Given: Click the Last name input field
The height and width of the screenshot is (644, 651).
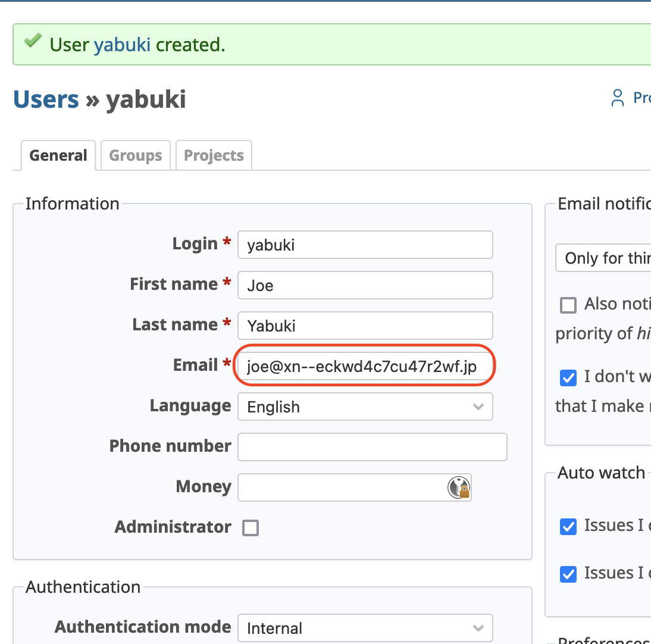Looking at the screenshot, I should (365, 326).
